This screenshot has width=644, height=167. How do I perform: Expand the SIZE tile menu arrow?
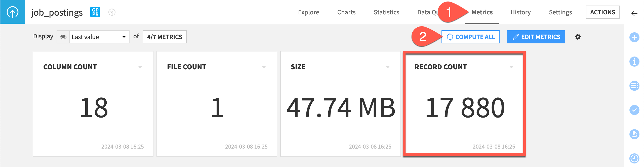click(x=388, y=67)
